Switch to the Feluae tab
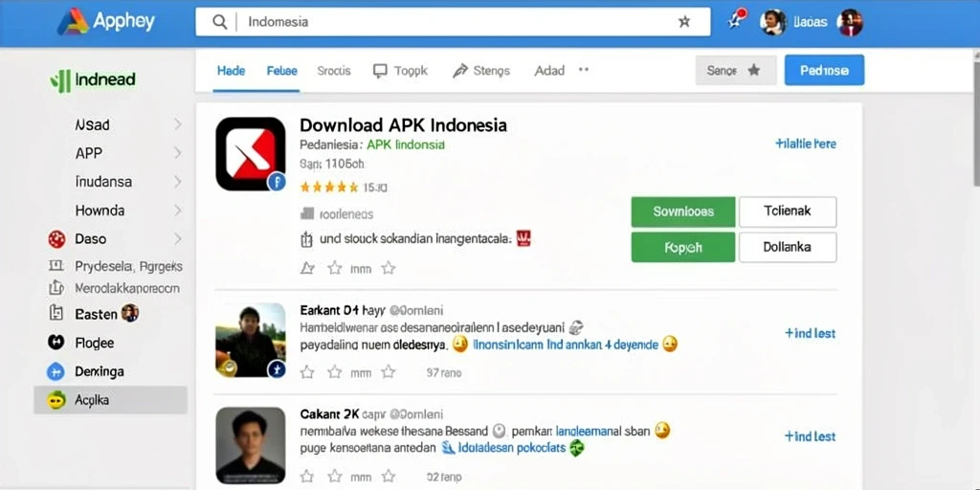This screenshot has width=980, height=490. click(x=282, y=71)
